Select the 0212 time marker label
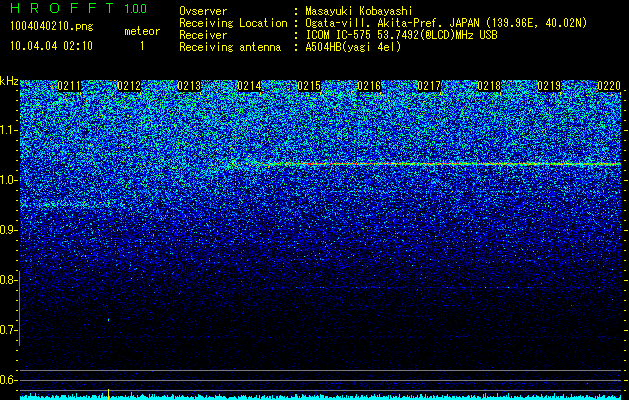 point(129,86)
